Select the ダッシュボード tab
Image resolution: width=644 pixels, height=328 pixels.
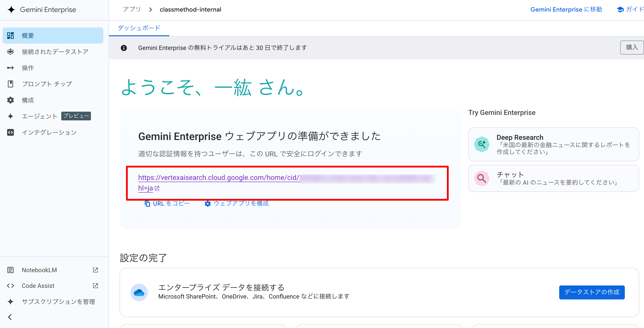pyautogui.click(x=139, y=28)
